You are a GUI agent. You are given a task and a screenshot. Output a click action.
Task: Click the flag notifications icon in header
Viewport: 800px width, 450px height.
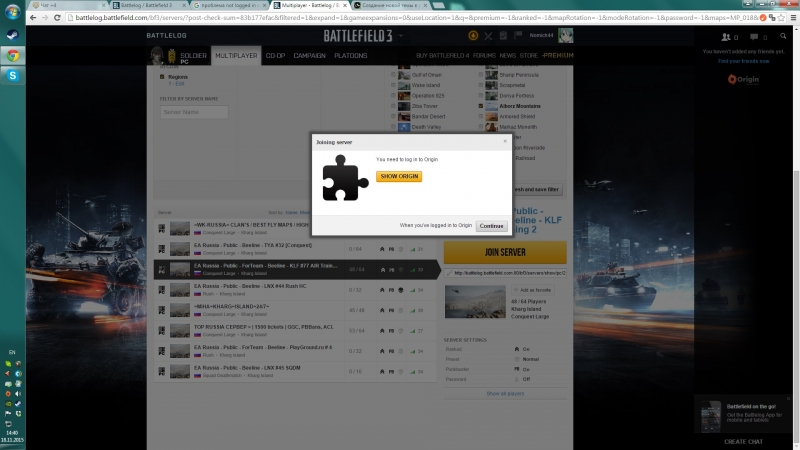point(518,35)
